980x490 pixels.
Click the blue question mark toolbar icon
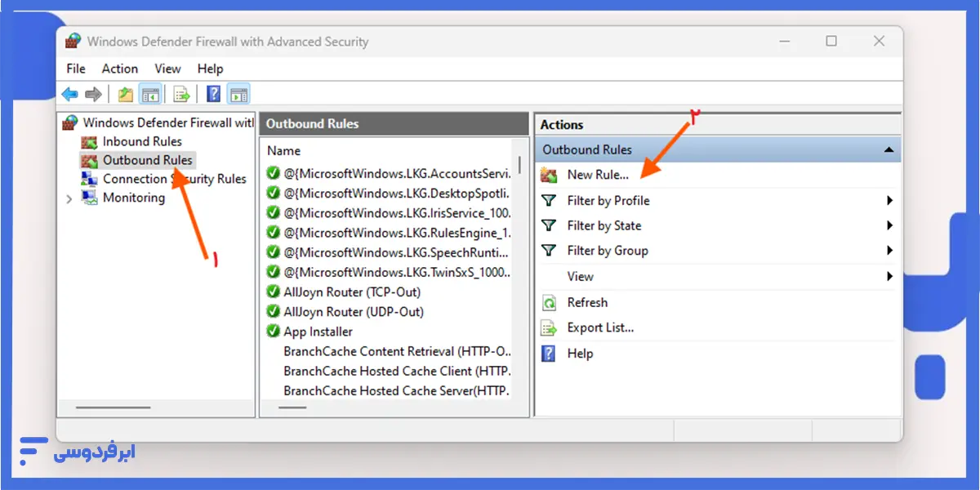point(214,95)
